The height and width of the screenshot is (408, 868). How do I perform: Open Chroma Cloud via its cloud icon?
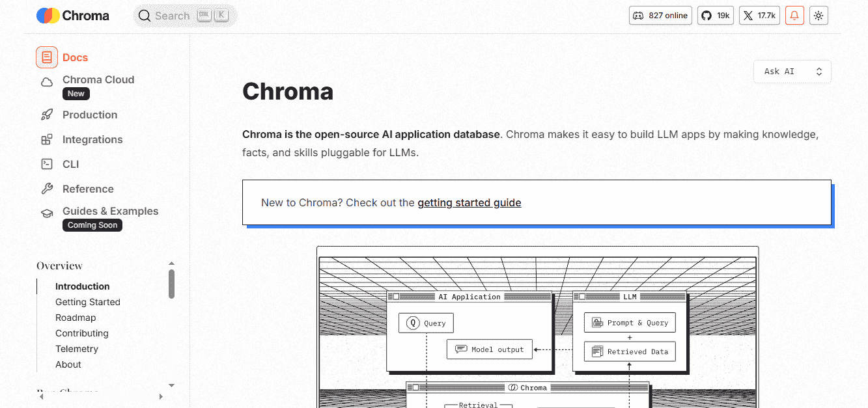click(x=47, y=82)
